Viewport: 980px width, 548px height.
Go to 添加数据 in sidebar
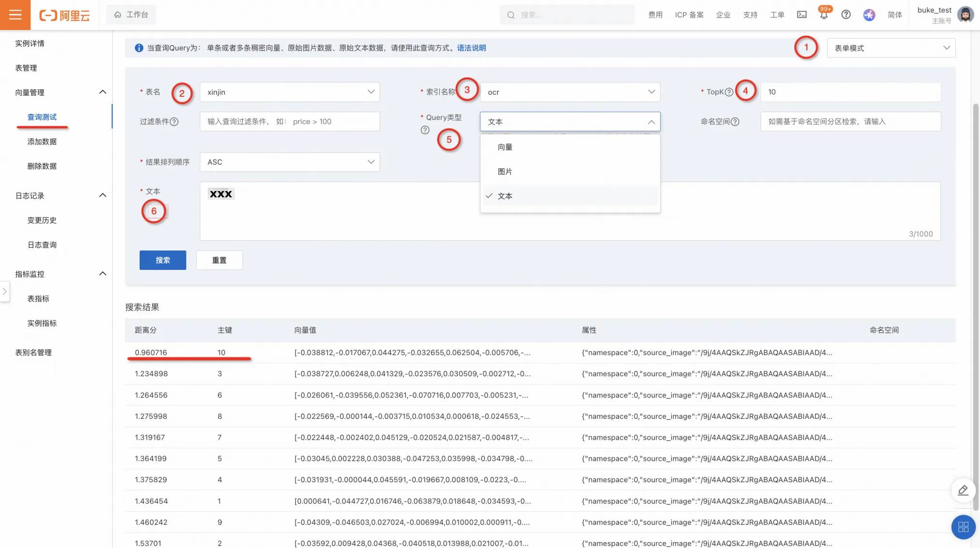(x=42, y=142)
